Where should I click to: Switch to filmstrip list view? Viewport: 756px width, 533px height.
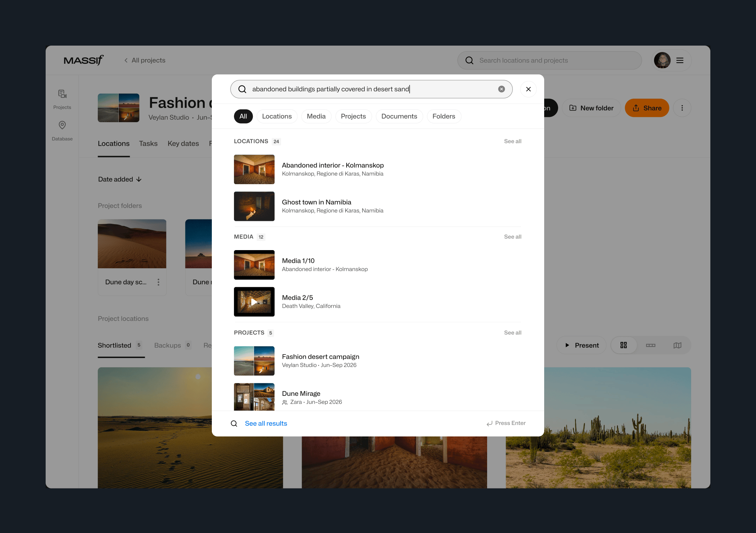[x=650, y=345]
